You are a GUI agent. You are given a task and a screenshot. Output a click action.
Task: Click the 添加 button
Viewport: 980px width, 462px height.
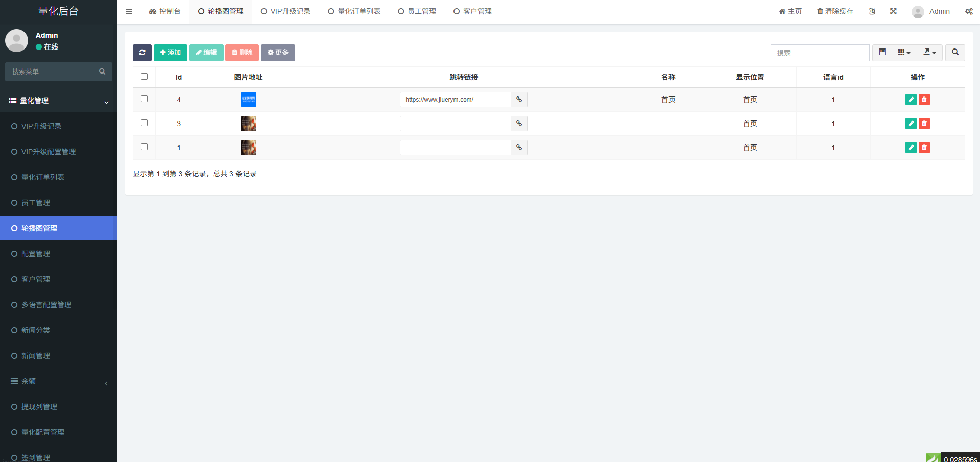pos(171,53)
